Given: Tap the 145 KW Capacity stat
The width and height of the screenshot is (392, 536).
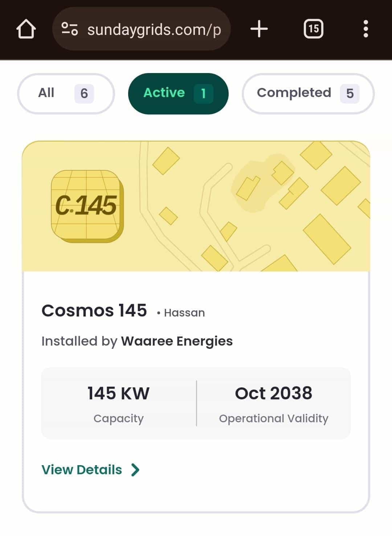Looking at the screenshot, I should click(x=118, y=403).
